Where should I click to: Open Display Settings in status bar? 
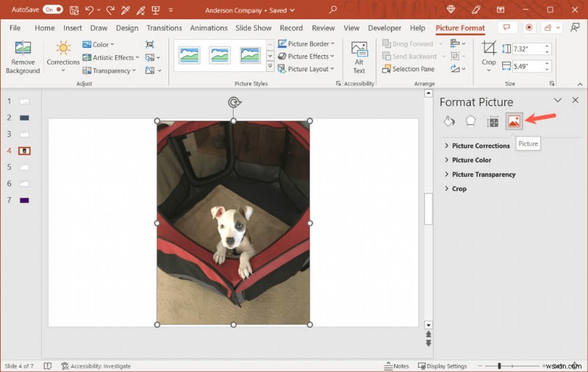(x=442, y=366)
